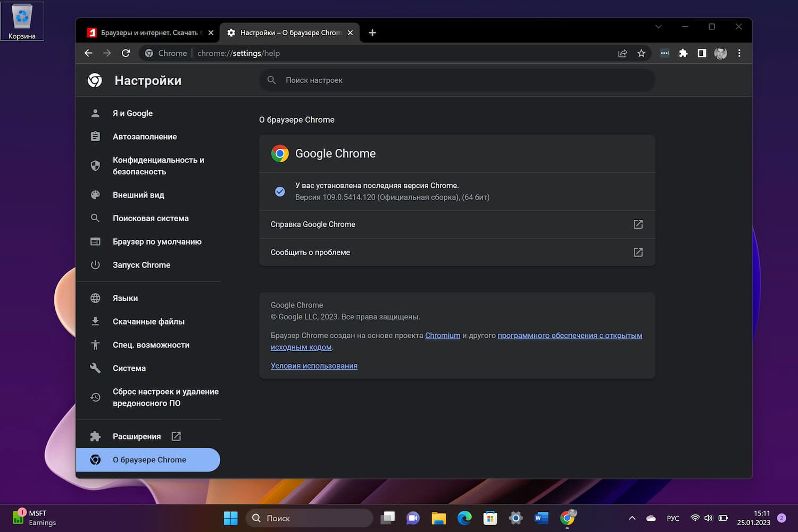Open the Chrome three-dot menu

(739, 53)
